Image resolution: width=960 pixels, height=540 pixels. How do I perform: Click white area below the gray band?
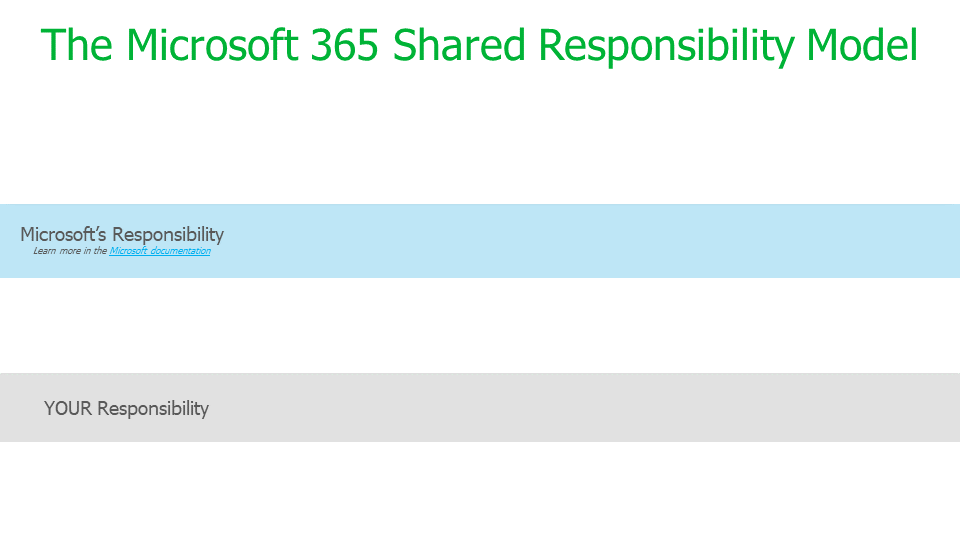pyautogui.click(x=480, y=490)
